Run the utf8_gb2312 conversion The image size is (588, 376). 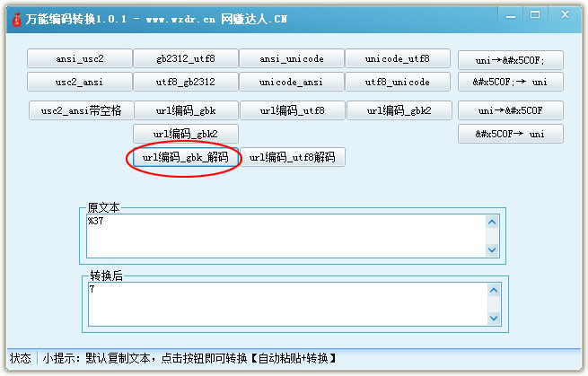pos(186,82)
